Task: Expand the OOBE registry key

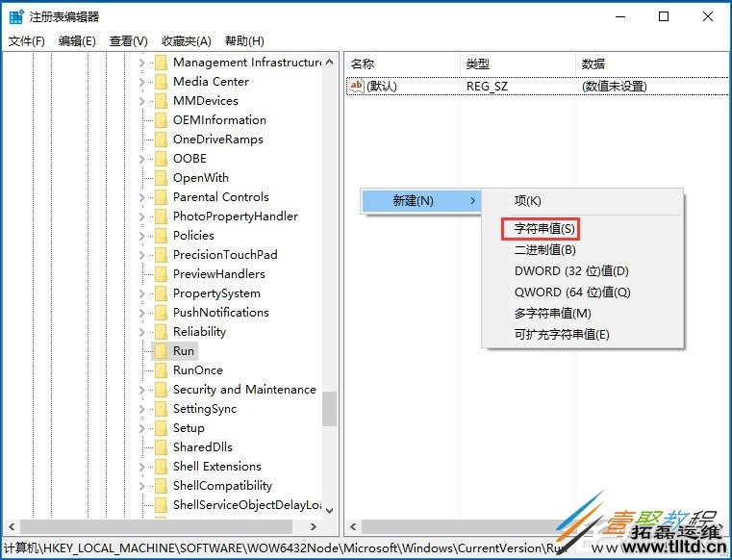Action: pos(142,159)
